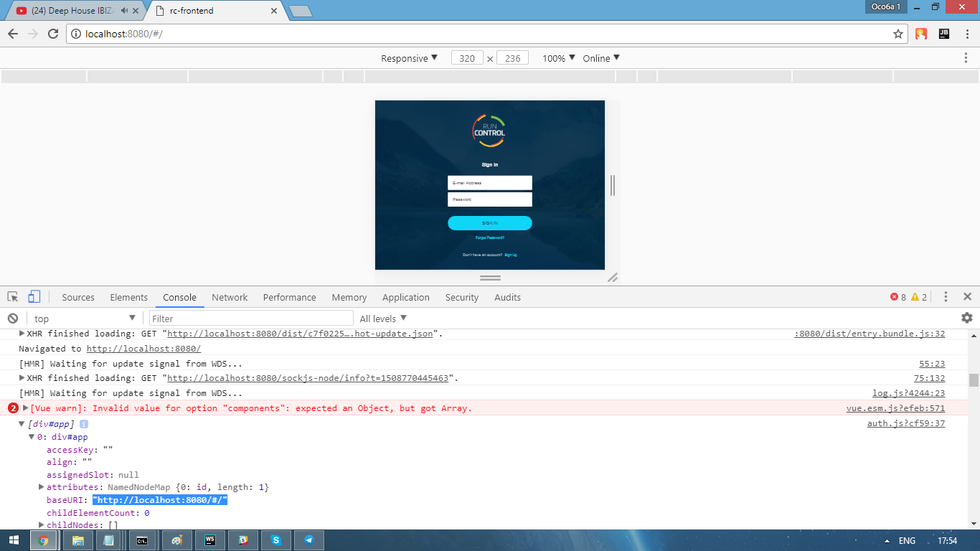Click the Sign Up link

point(511,255)
